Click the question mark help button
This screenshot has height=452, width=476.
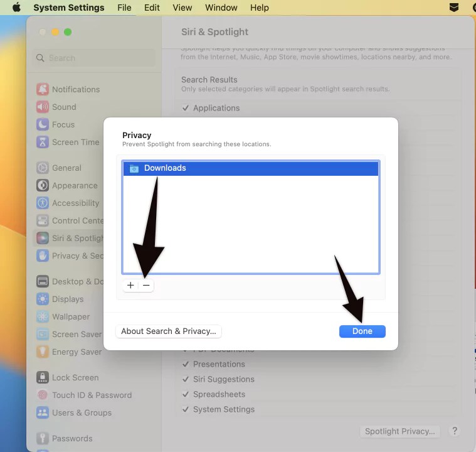(x=455, y=431)
